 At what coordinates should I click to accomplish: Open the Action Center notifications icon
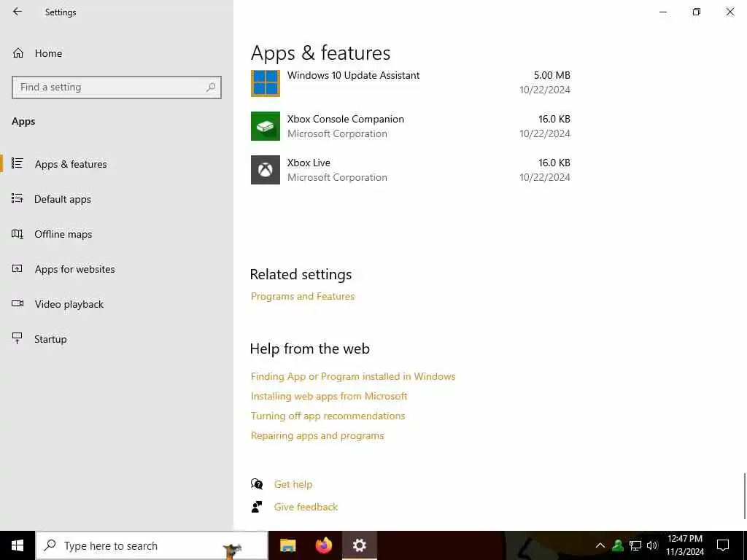(723, 545)
